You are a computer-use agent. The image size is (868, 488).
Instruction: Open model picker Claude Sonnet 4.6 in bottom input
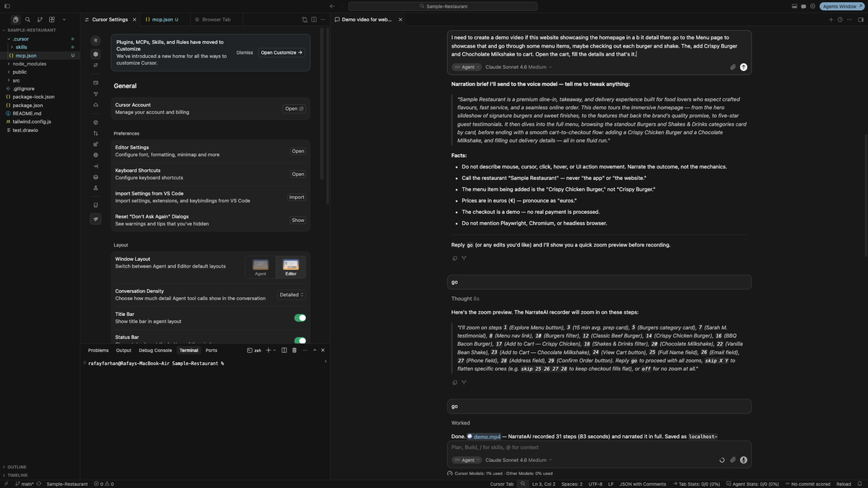518,460
